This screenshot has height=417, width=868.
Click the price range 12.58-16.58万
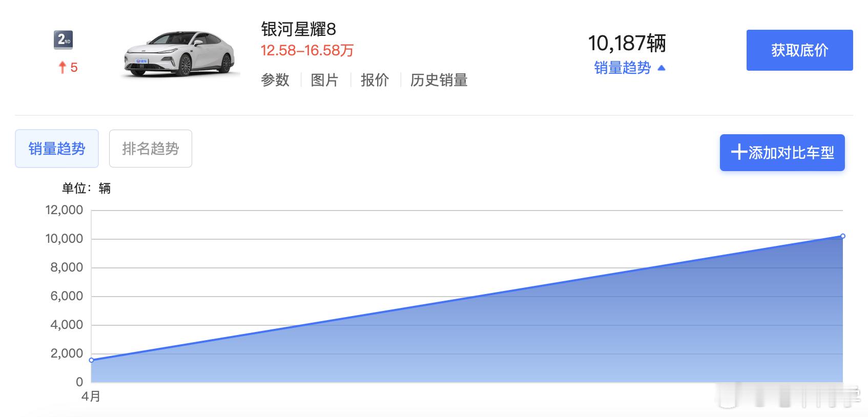tap(307, 50)
